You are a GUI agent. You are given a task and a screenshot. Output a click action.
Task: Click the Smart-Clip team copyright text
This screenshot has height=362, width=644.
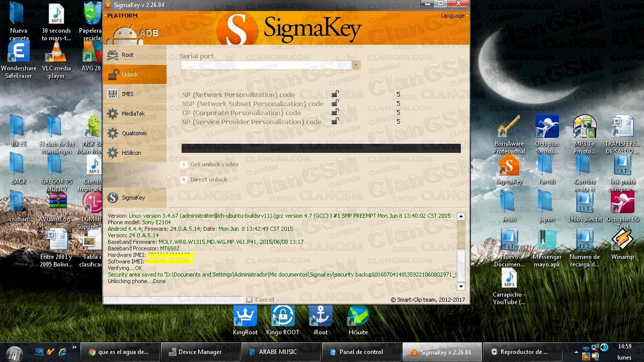pos(428,300)
